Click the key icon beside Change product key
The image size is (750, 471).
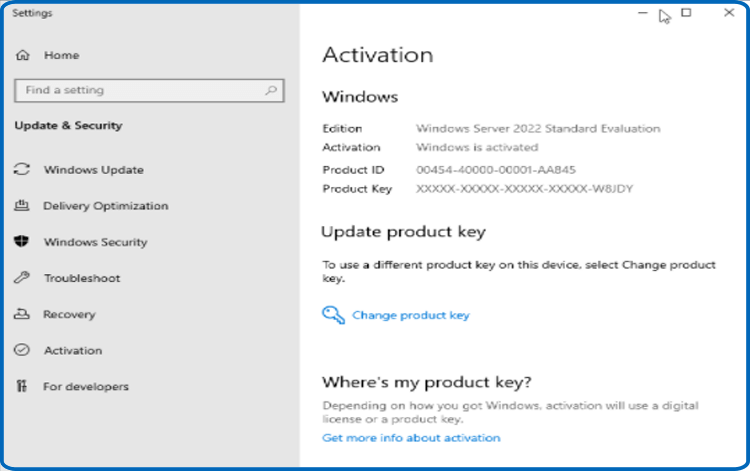[x=333, y=315]
